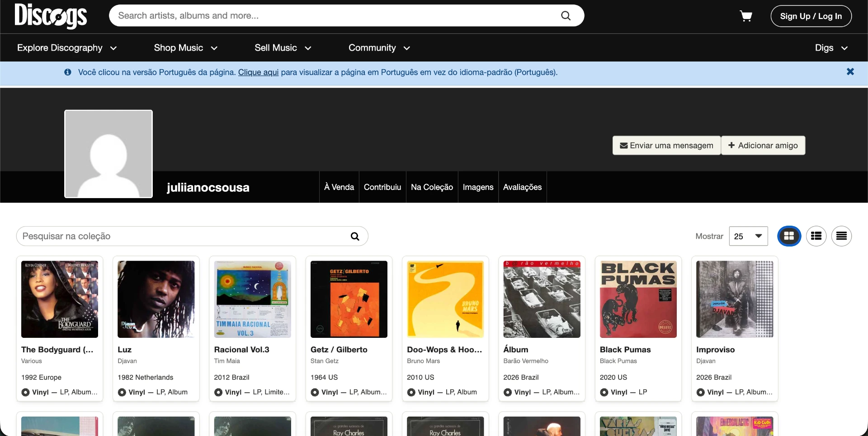Open the Contribuiu tab

click(382, 187)
